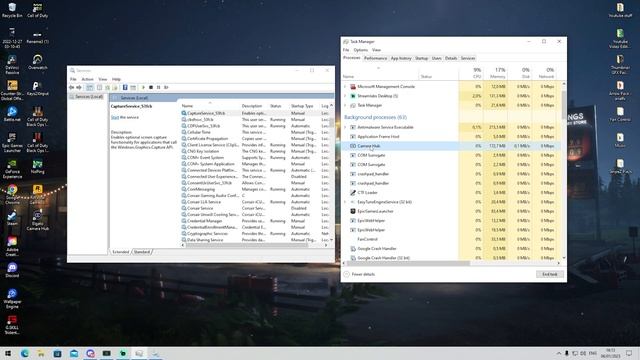
Task: Open Windows Start menu on taskbar
Action: coord(8,353)
